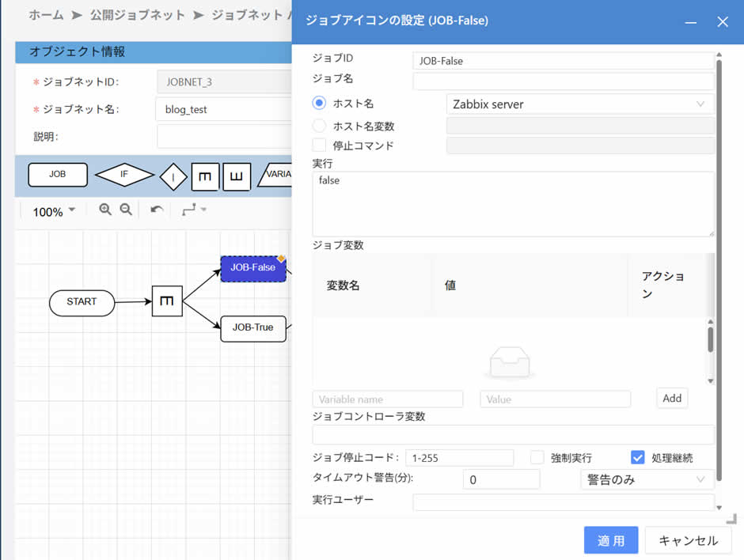
Task: Select the IF diamond icon in the palette
Action: [x=124, y=175]
